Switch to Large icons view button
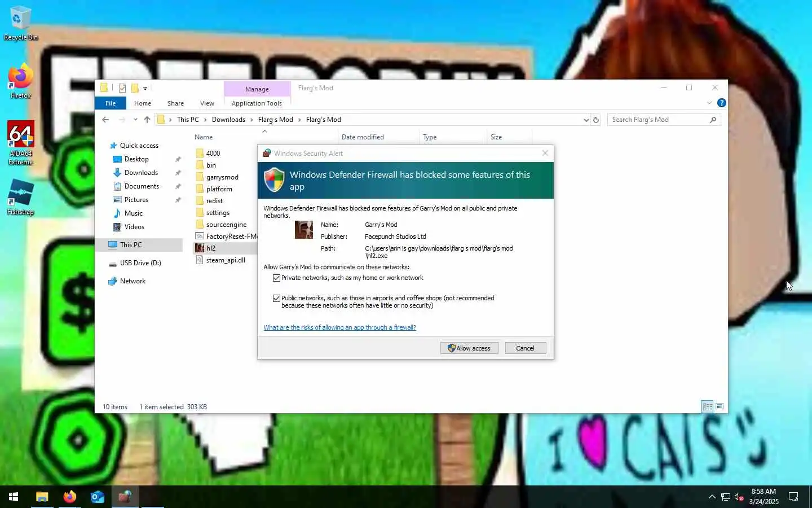 [720, 406]
